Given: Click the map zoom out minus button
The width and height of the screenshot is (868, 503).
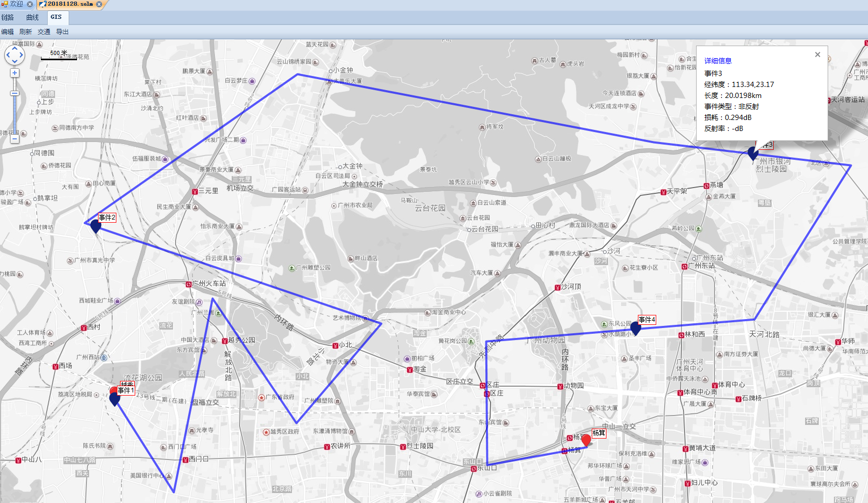Looking at the screenshot, I should (15, 139).
